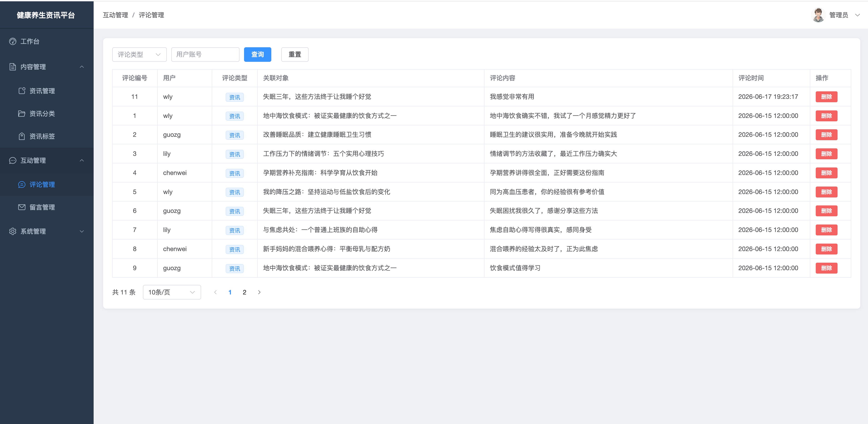Delete comment 9 by guozg

(x=826, y=268)
